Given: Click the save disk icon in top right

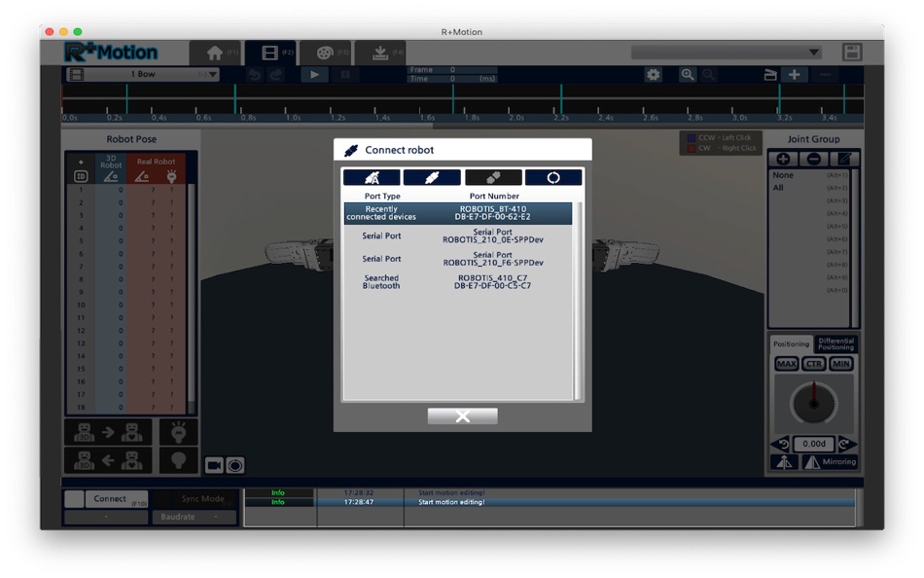Looking at the screenshot, I should [851, 53].
